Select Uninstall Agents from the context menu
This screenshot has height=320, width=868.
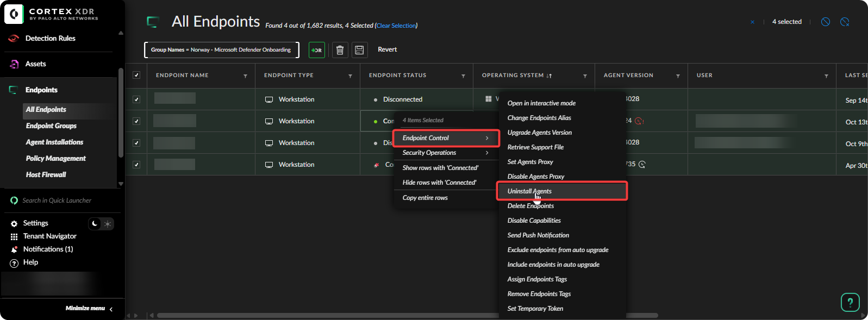[x=529, y=191]
